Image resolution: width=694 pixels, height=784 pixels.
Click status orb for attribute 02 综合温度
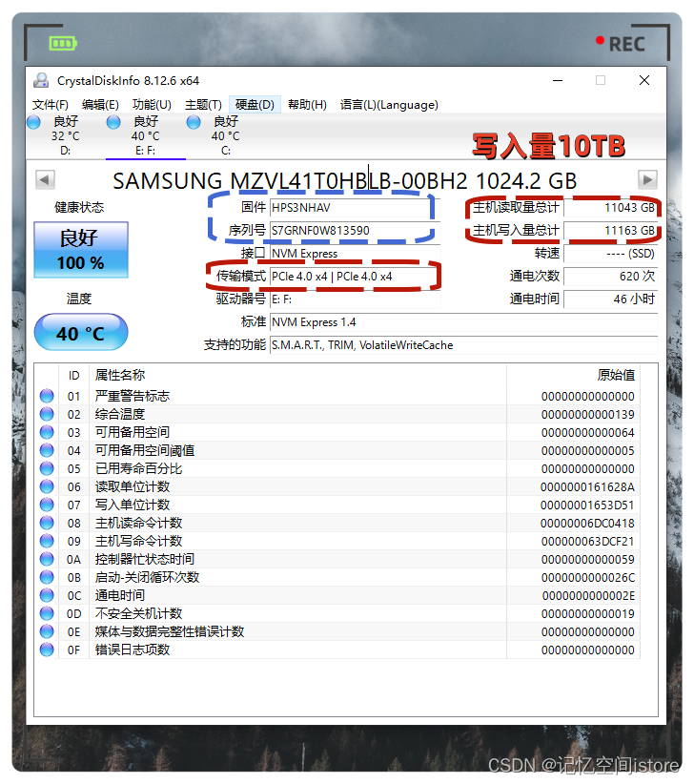tap(47, 414)
